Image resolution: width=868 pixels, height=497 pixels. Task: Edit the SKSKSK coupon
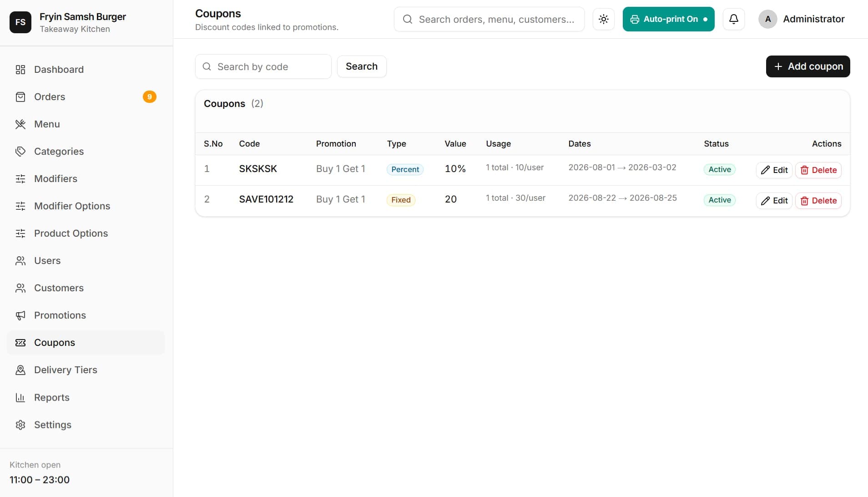[774, 170]
